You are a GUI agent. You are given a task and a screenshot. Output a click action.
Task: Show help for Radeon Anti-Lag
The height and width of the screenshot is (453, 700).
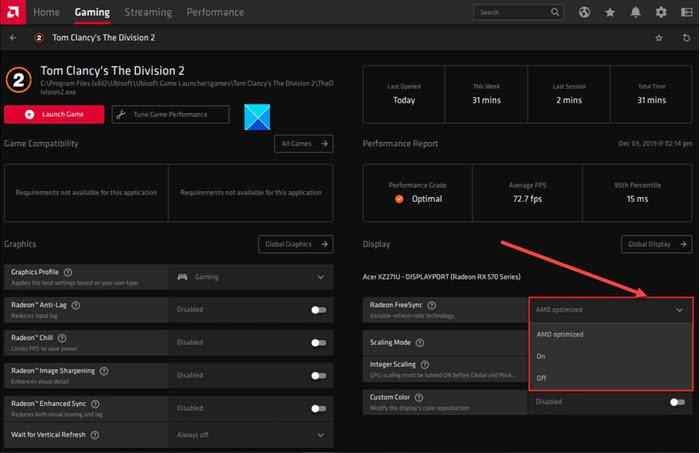point(76,305)
